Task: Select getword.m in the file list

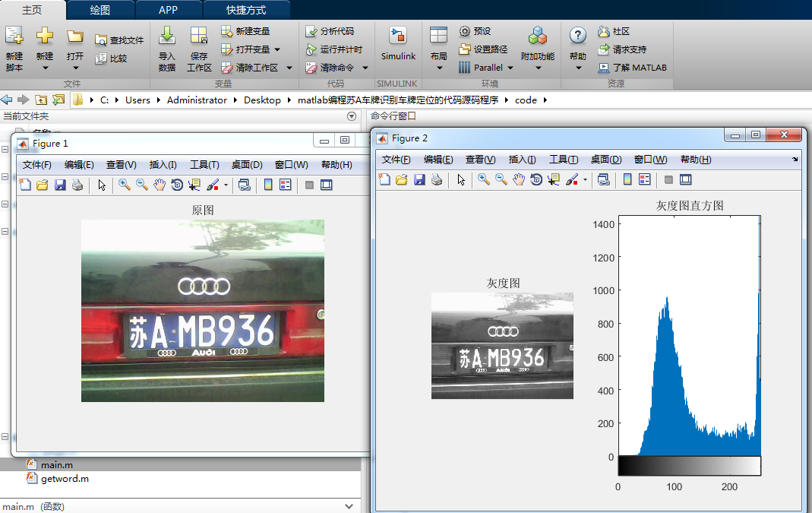Action: point(65,478)
